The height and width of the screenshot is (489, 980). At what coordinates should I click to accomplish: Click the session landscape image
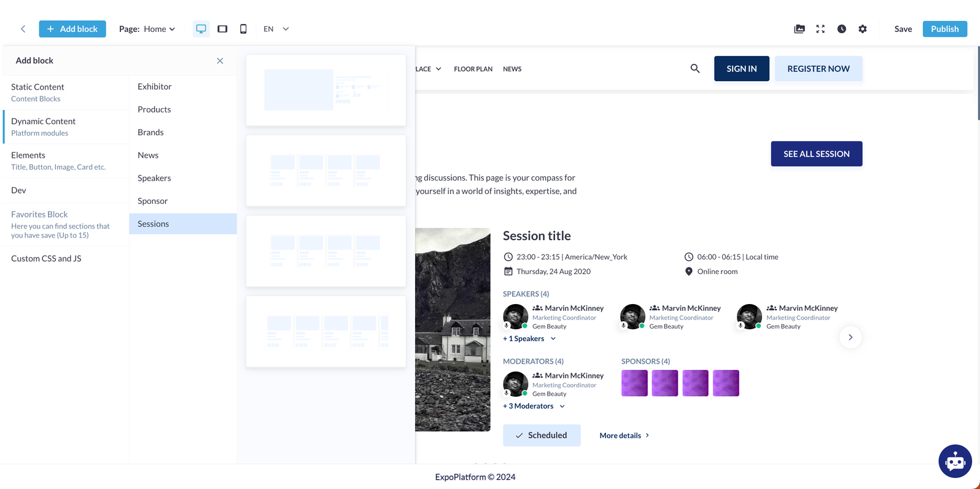453,330
